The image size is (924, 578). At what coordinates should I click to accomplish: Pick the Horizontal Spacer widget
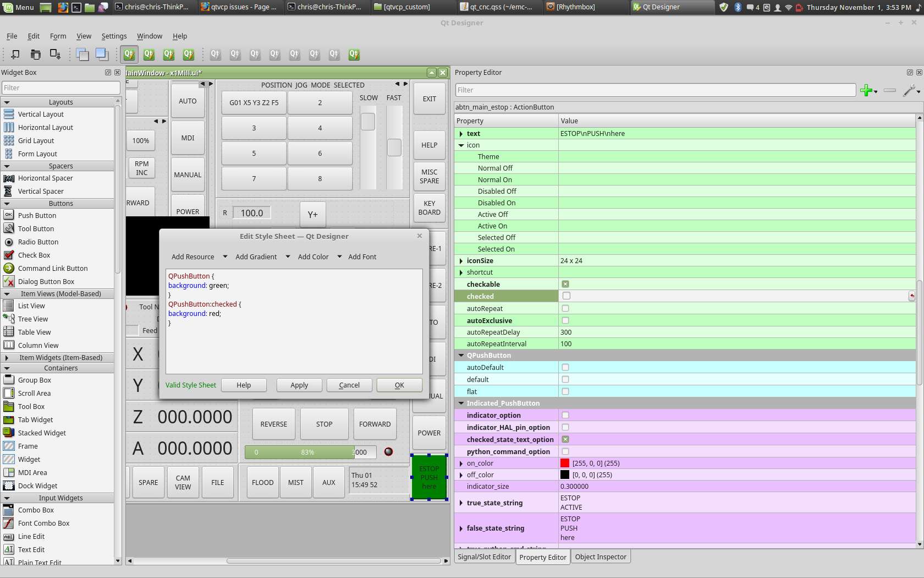click(45, 178)
